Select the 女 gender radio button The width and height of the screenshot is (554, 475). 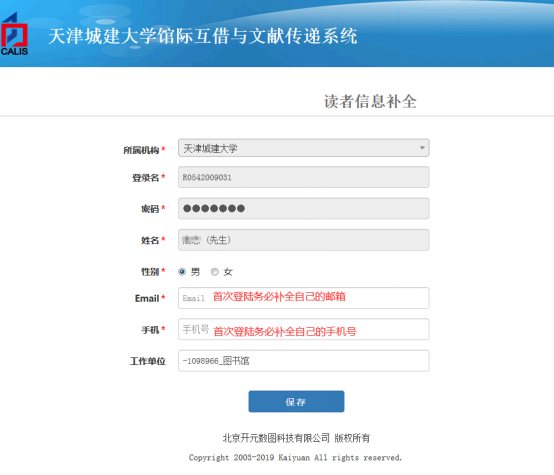pyautogui.click(x=214, y=272)
